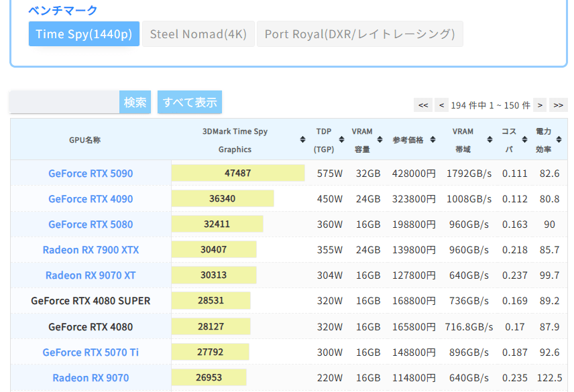Click the ベンチマーク section heading

[x=63, y=10]
